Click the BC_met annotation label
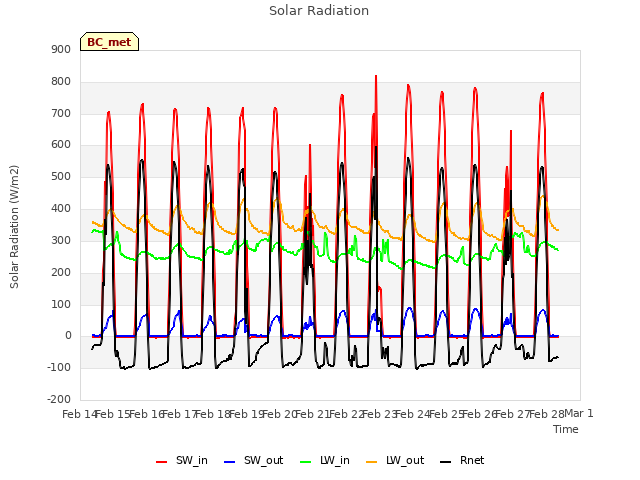The height and width of the screenshot is (480, 640). pyautogui.click(x=109, y=42)
